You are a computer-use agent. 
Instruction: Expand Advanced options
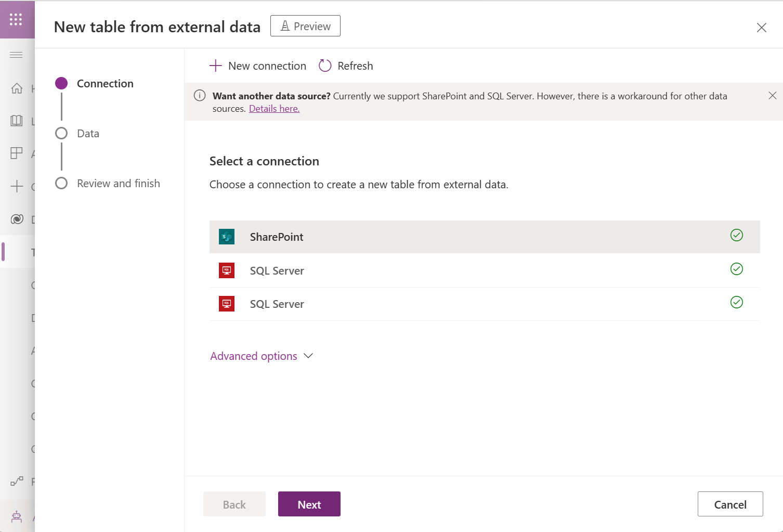pos(254,356)
